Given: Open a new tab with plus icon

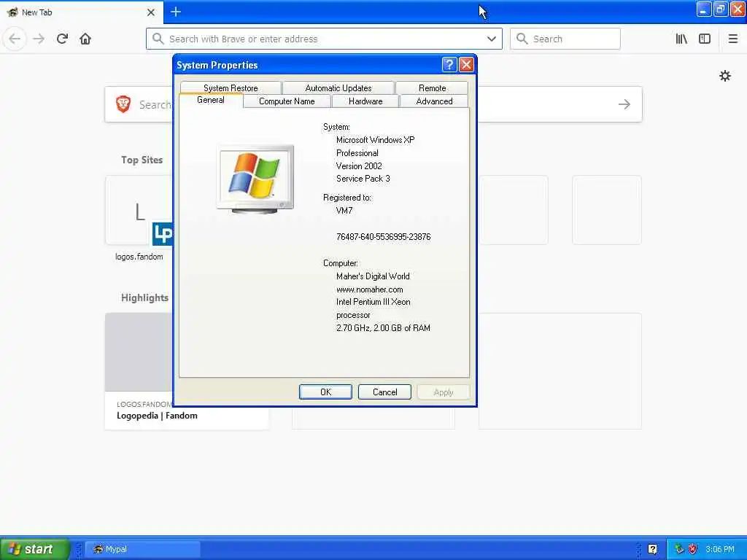Looking at the screenshot, I should (x=175, y=12).
